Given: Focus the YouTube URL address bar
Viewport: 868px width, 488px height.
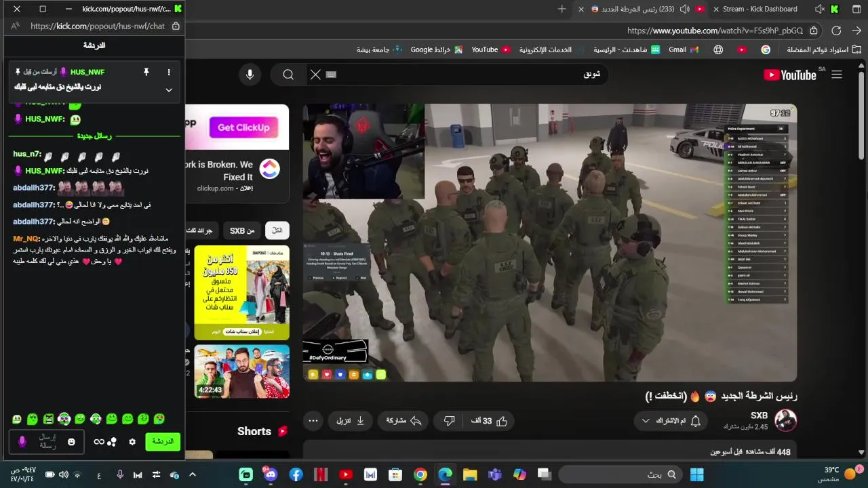Looking at the screenshot, I should coord(715,30).
